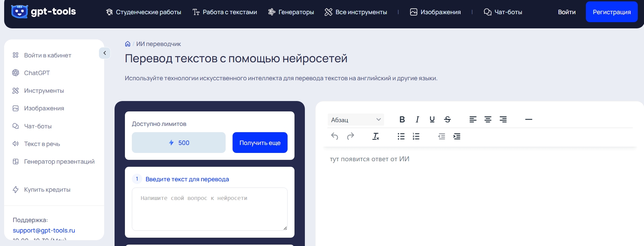The height and width of the screenshot is (246, 644).
Task: Open Инструменты in the sidebar
Action: pos(38,91)
